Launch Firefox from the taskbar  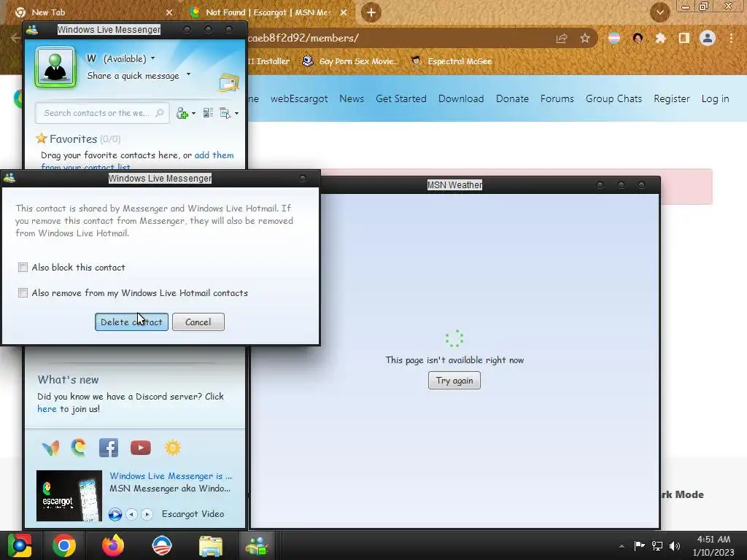pyautogui.click(x=113, y=545)
